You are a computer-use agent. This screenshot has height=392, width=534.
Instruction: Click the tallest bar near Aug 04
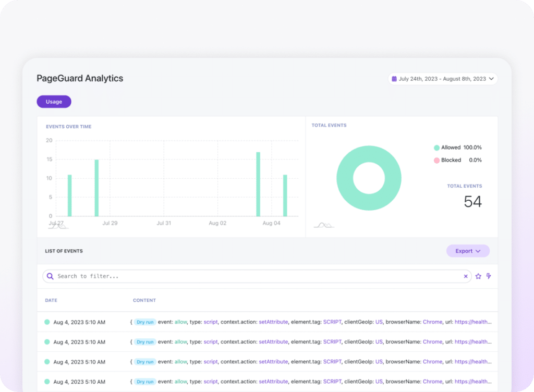click(x=258, y=184)
